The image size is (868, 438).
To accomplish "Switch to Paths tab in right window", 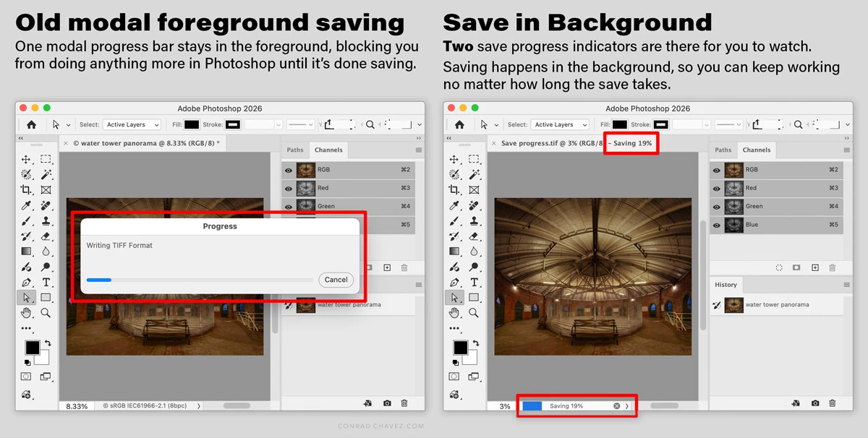I will pos(723,150).
